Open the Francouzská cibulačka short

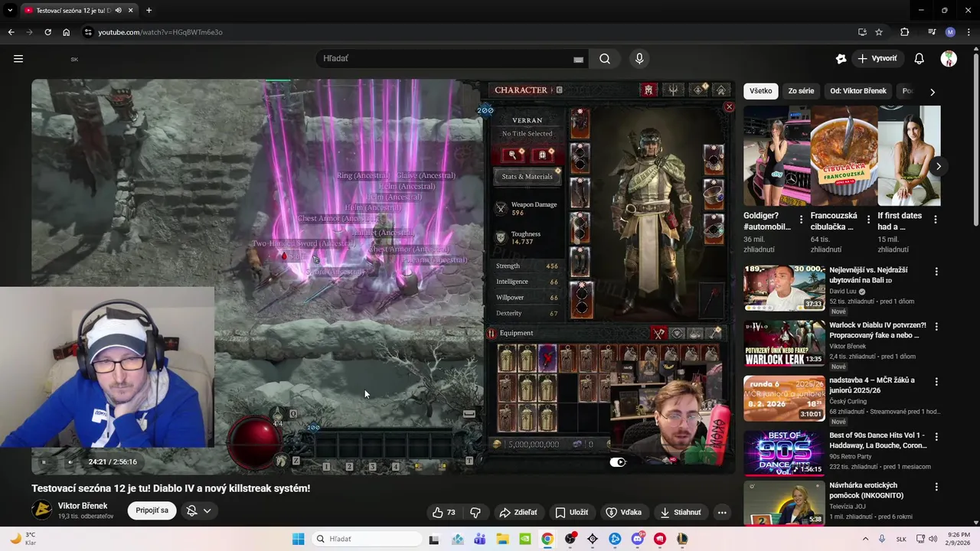click(843, 155)
